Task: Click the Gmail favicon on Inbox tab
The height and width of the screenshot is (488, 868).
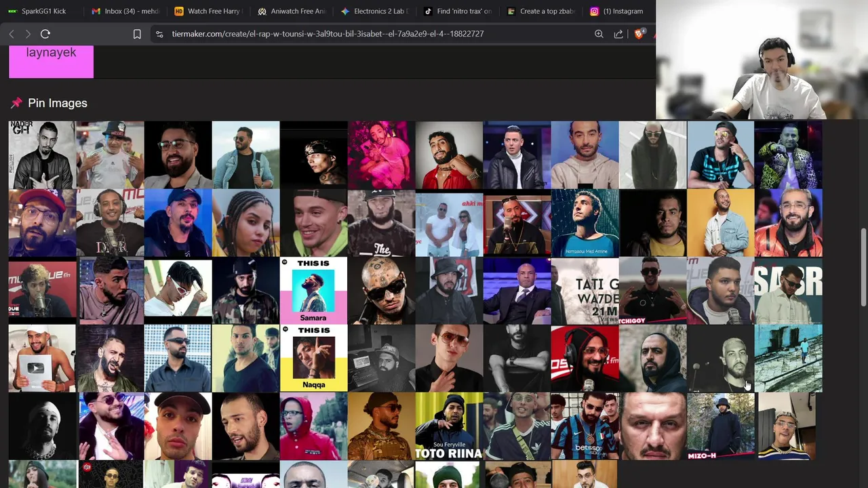Action: click(x=96, y=11)
